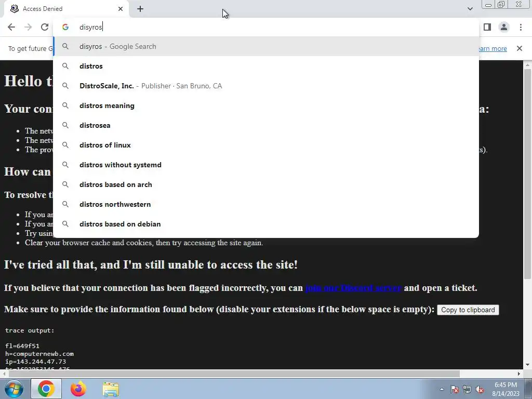This screenshot has height=399, width=532.
Task: Choose 'distrosea' suggestion
Action: [266, 125]
